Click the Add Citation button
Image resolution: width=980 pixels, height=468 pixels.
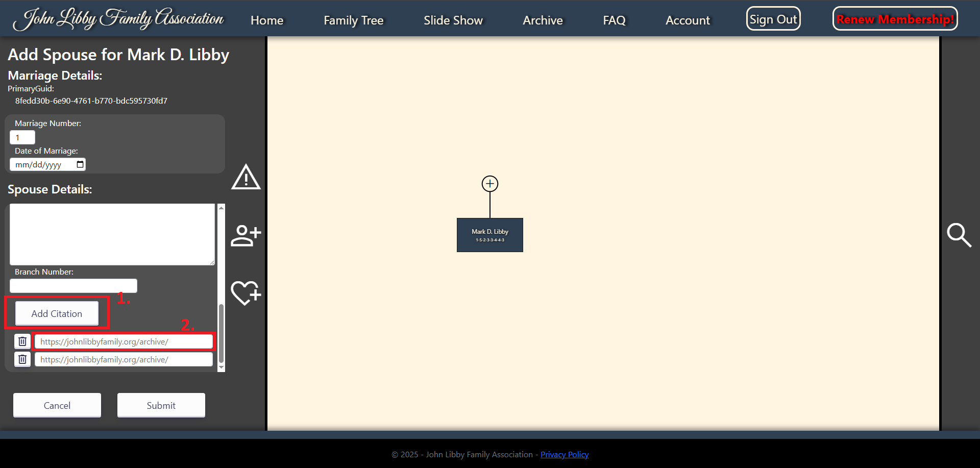57,313
